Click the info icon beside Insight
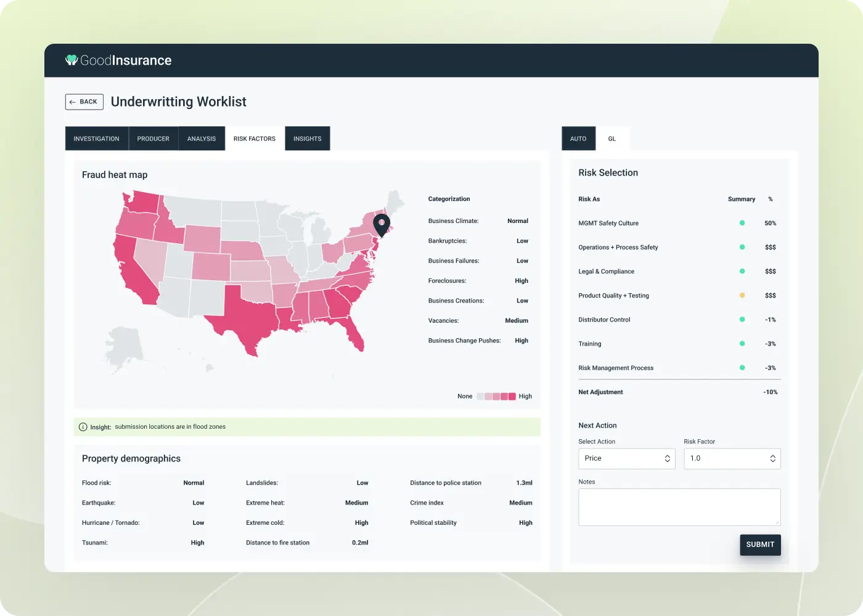This screenshot has width=863, height=616. pos(83,427)
